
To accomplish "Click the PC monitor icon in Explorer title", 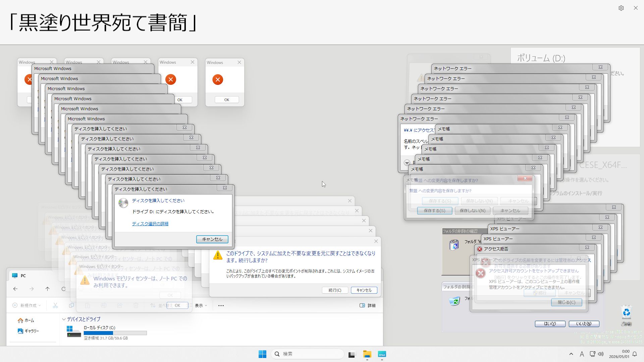I will coord(15,276).
